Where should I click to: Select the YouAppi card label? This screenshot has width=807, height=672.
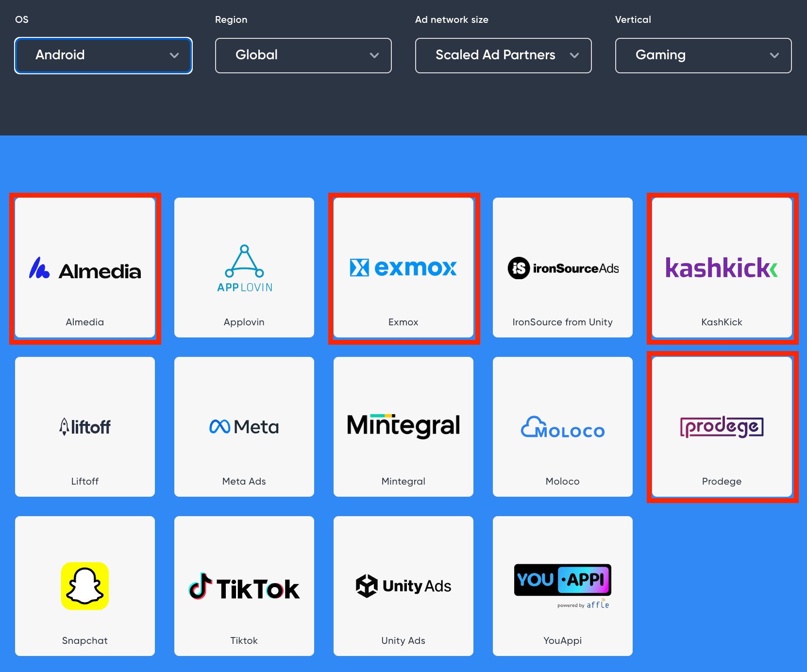[x=563, y=640]
